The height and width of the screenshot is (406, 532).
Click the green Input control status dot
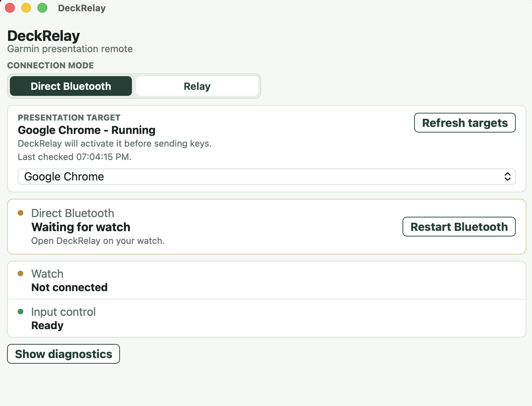point(20,312)
